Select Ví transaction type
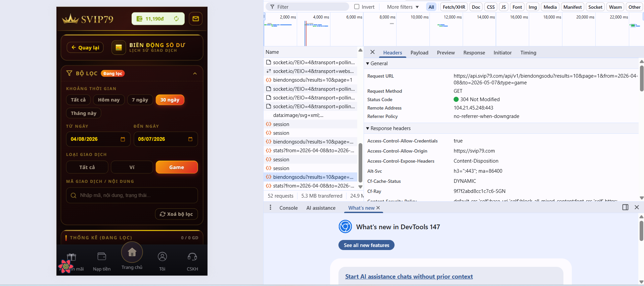 point(132,167)
